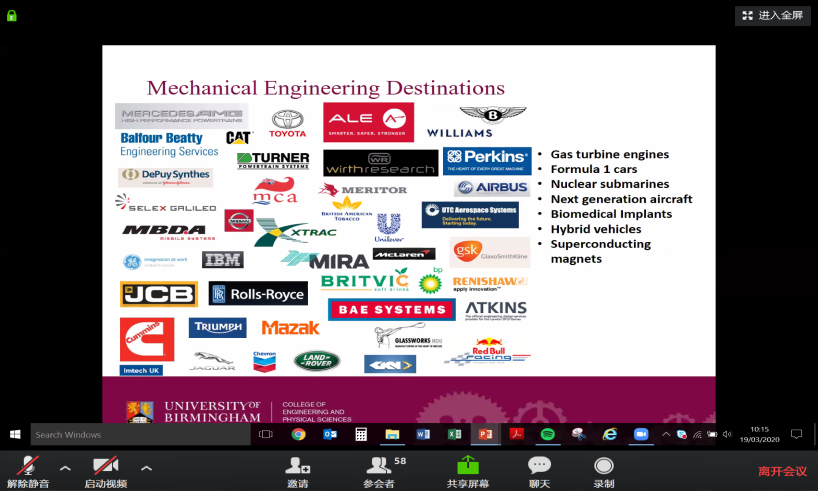Open the volume tray icon
818x491 pixels.
pos(727,434)
